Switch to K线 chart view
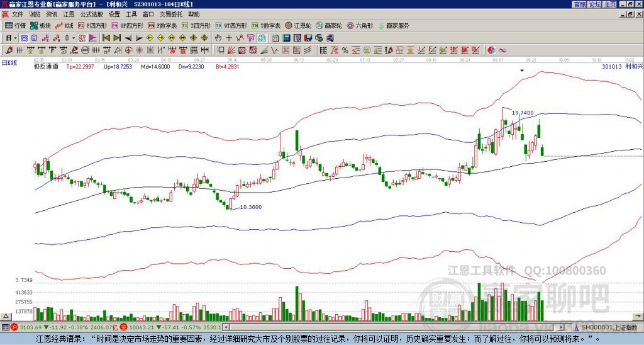Image resolution: width=644 pixels, height=345 pixels. (x=64, y=25)
